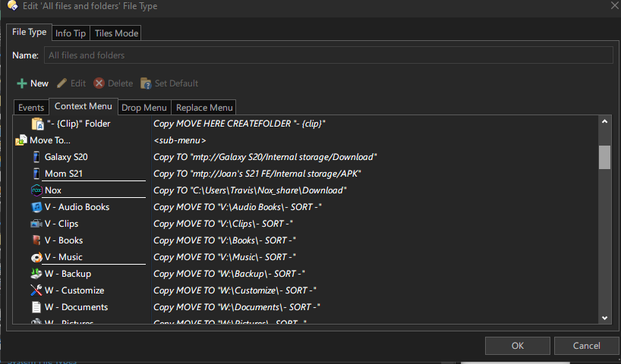Switch to the Info Tip tab
This screenshot has height=364, width=621.
pos(71,33)
